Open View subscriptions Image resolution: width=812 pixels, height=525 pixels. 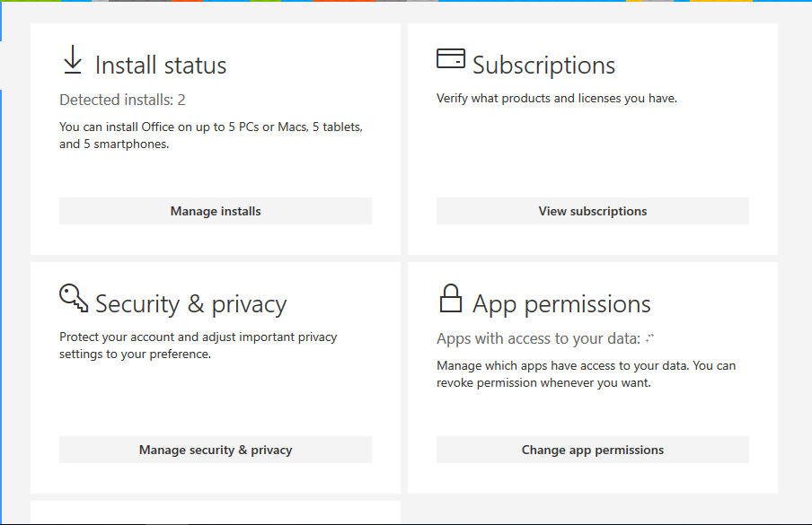click(593, 211)
